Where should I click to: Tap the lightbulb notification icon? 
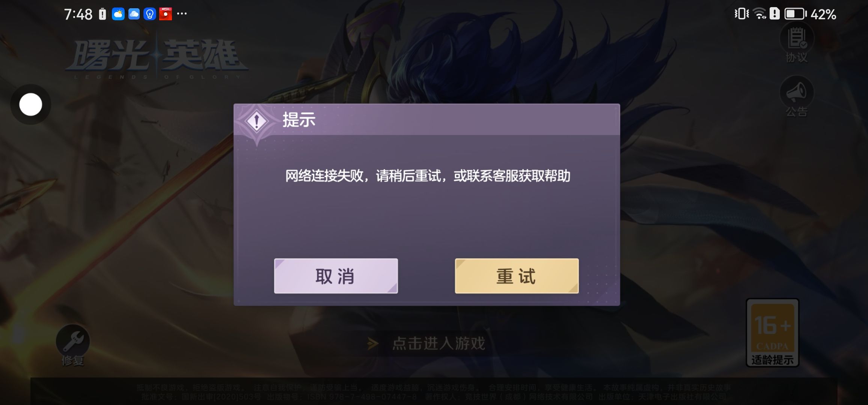click(149, 14)
